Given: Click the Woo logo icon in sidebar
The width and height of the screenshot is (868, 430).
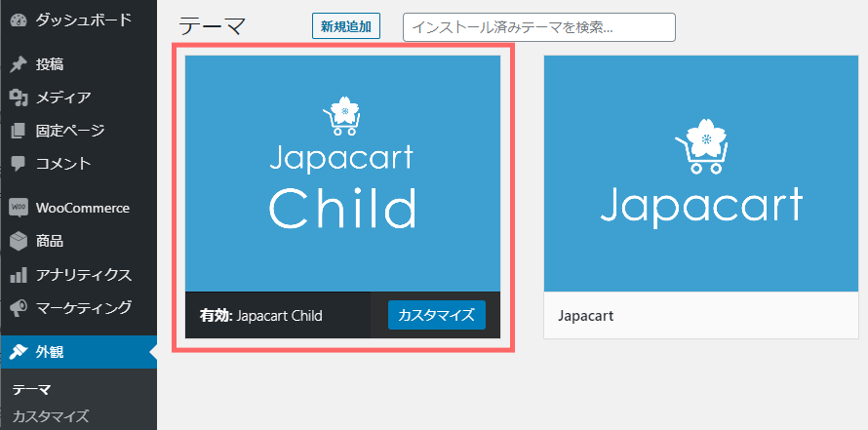Looking at the screenshot, I should coord(19,208).
